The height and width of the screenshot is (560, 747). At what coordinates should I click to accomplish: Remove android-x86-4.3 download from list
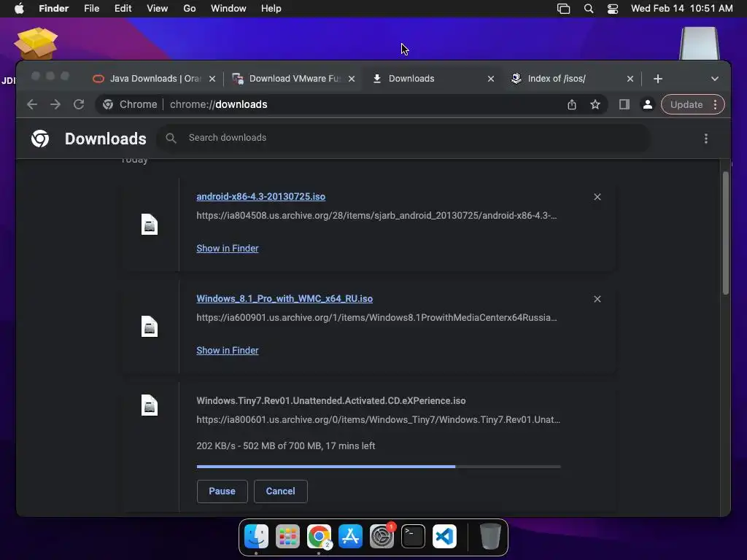tap(597, 197)
